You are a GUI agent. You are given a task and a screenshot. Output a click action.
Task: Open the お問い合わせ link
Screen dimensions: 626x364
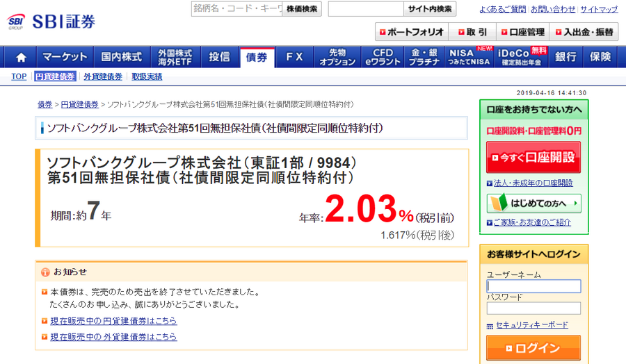[x=553, y=9]
